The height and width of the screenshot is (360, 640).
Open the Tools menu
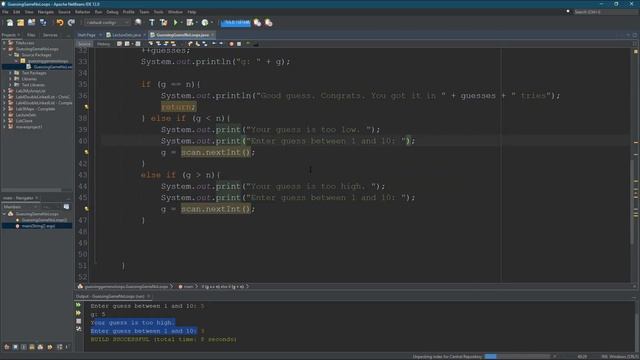(158, 12)
